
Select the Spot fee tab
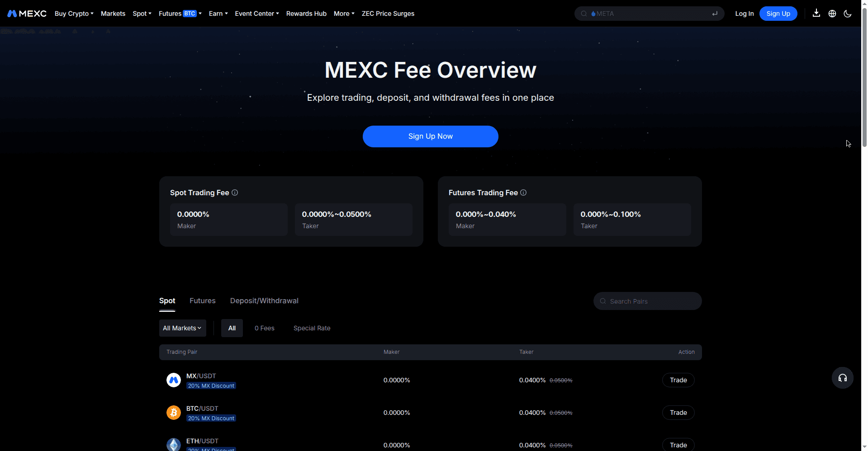167,301
